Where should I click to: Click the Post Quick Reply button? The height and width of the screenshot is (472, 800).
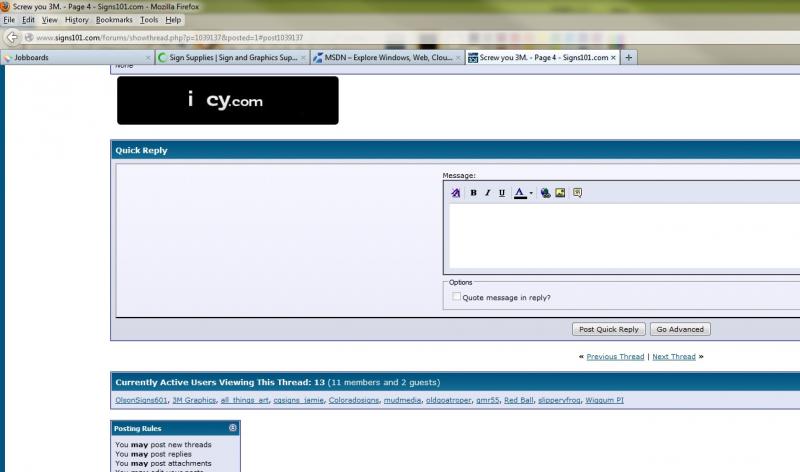(x=608, y=330)
